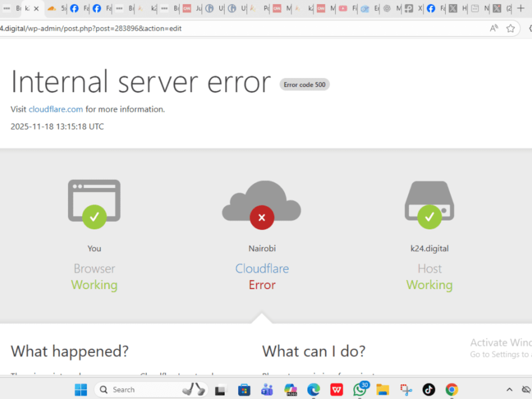The width and height of the screenshot is (532, 399).
Task: Click the browser window icon with green check
Action: (x=94, y=204)
